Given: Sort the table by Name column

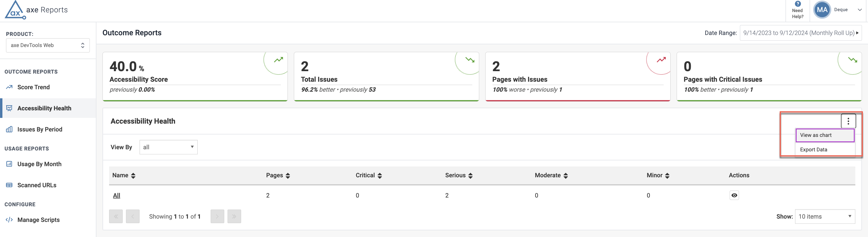Looking at the screenshot, I should 133,176.
